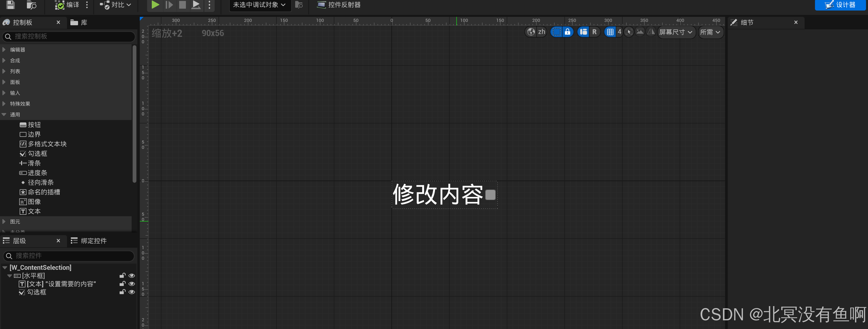Click the green Play button
The image size is (868, 329).
[155, 5]
